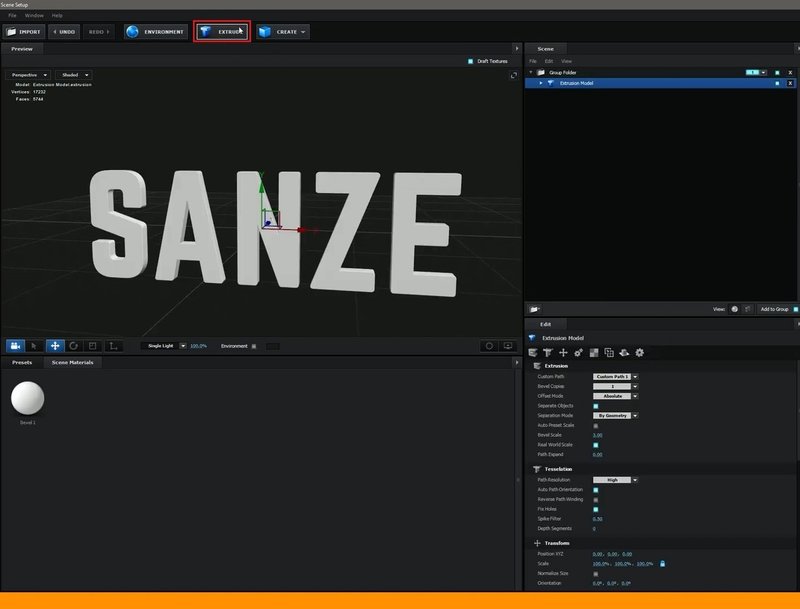Select the arrow selection tool
The image size is (800, 609).
(34, 346)
